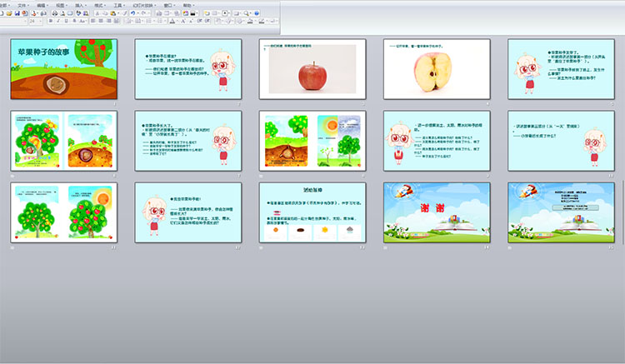
Task: Select slide 11 with two green apple trees
Action: (64, 212)
